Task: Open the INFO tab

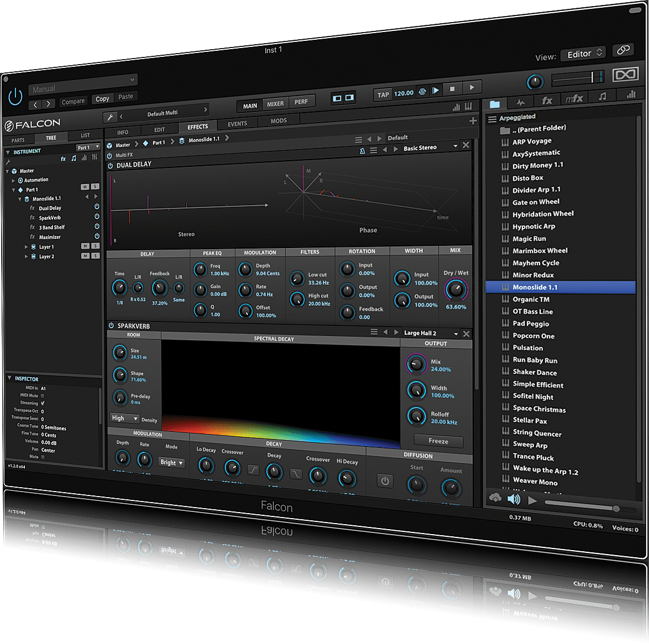Action: (x=123, y=133)
